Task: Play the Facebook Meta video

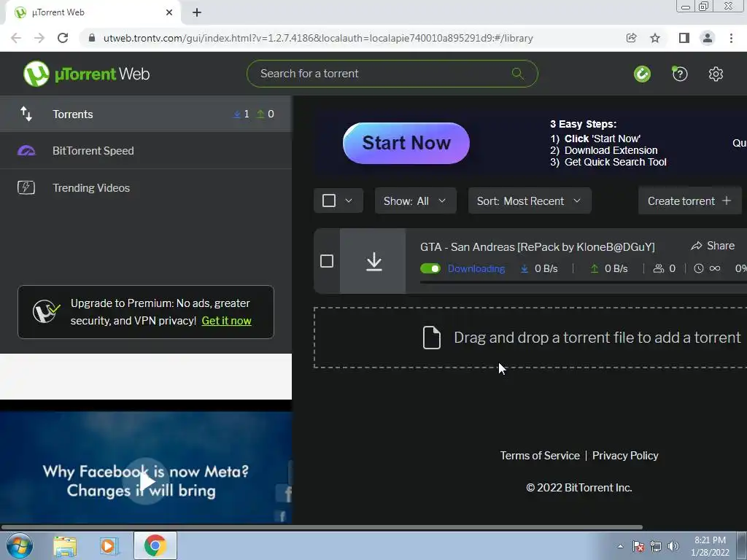Action: coord(146,481)
